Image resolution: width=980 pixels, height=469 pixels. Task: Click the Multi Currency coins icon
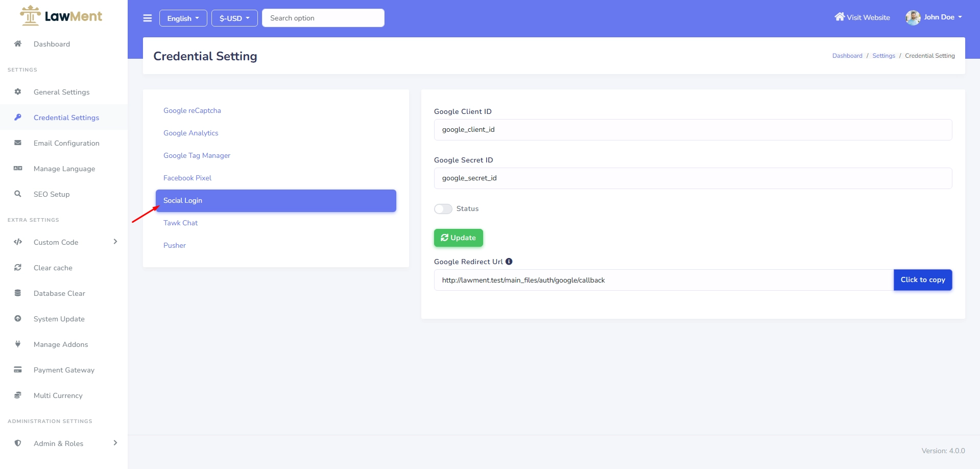pos(18,395)
